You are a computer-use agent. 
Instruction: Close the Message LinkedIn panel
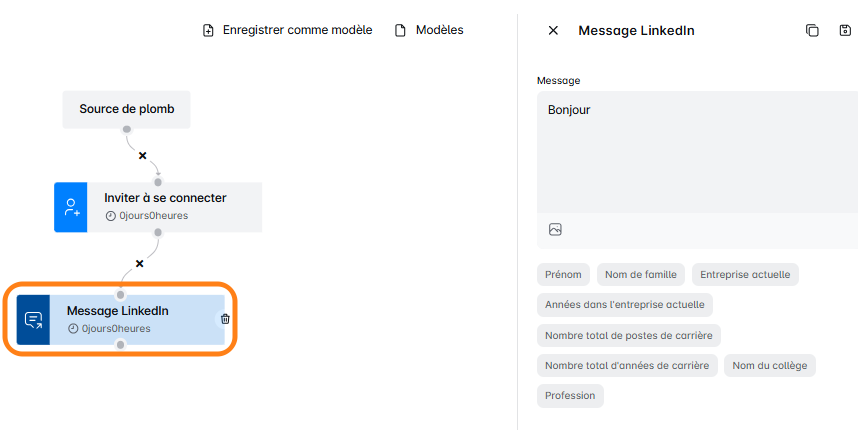pos(553,31)
